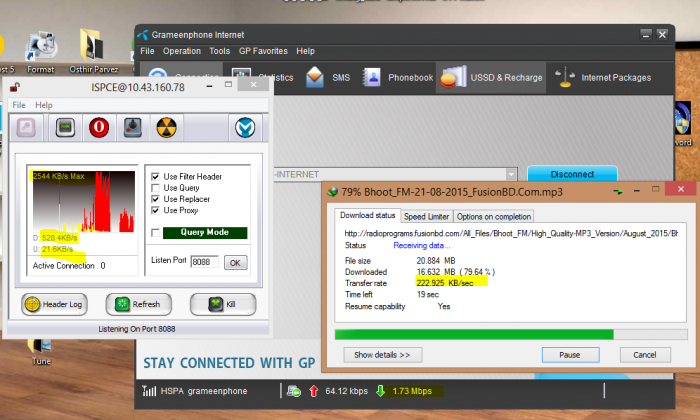The image size is (700, 420).
Task: Click the 1.73 Mbps download speed
Action: pos(412,391)
